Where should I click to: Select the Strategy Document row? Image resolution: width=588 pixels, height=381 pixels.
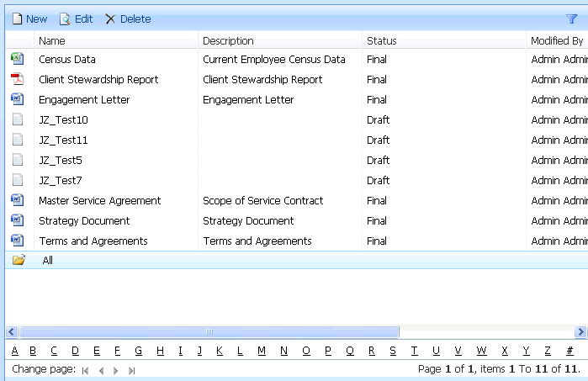(84, 221)
